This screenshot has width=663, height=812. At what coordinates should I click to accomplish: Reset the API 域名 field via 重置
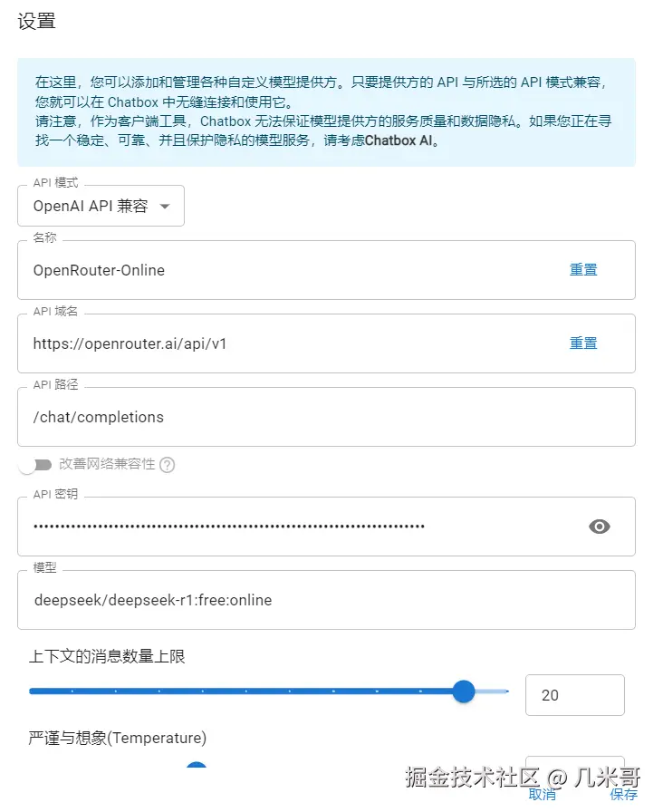pos(583,343)
